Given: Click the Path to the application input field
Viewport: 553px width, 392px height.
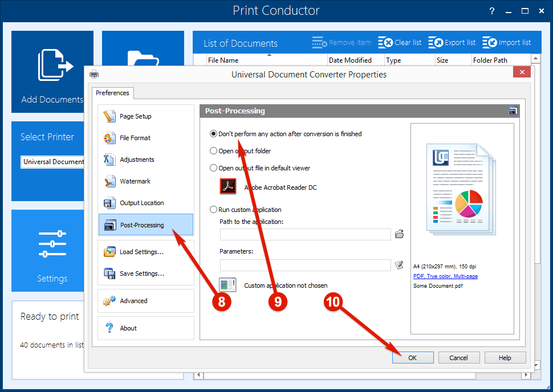Looking at the screenshot, I should (x=305, y=234).
